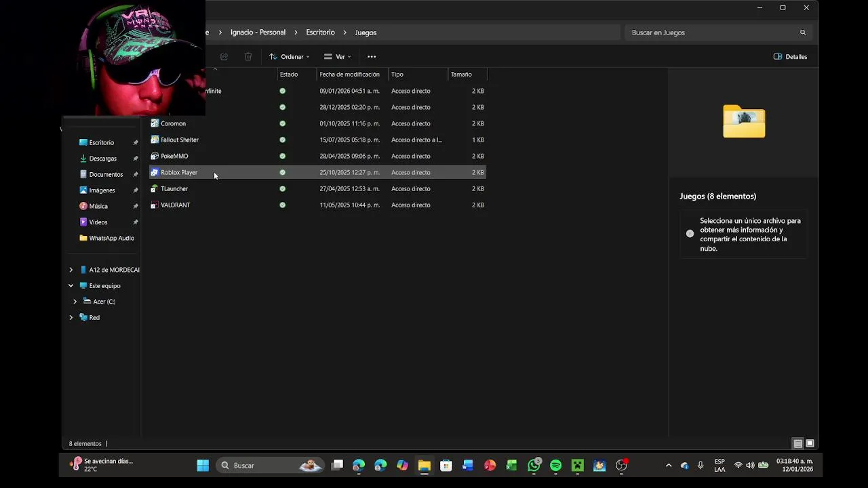Click the Roblox Player shortcut icon
868x488 pixels.
click(x=155, y=172)
